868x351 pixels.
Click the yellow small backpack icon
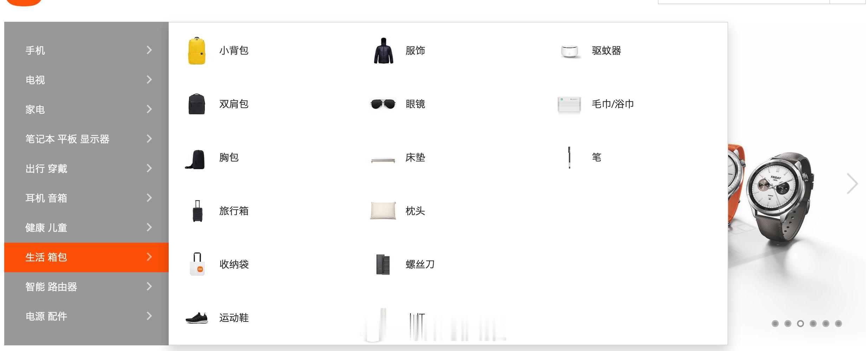[x=197, y=51]
